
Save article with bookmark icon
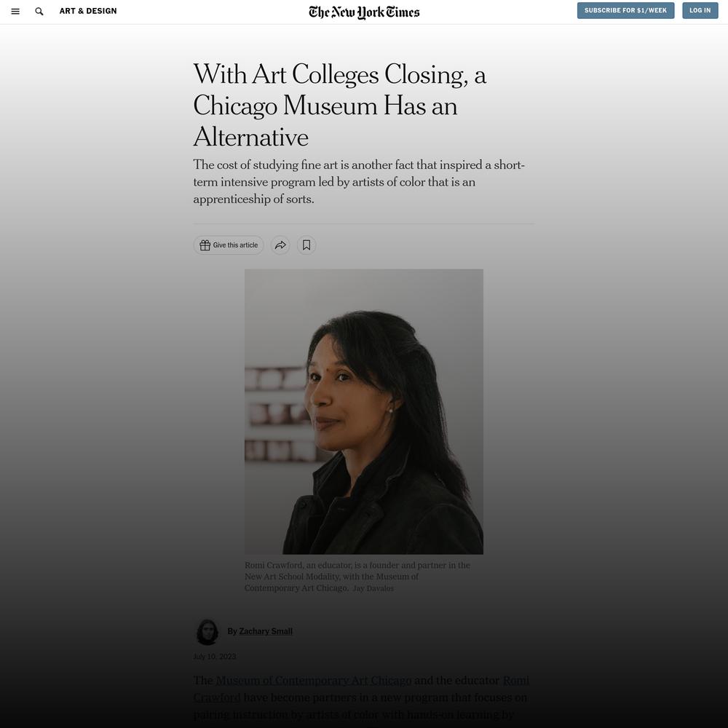306,245
